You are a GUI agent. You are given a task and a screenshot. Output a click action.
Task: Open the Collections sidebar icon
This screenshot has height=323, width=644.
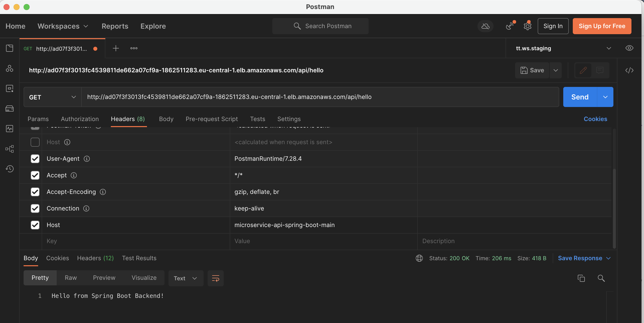coord(10,48)
